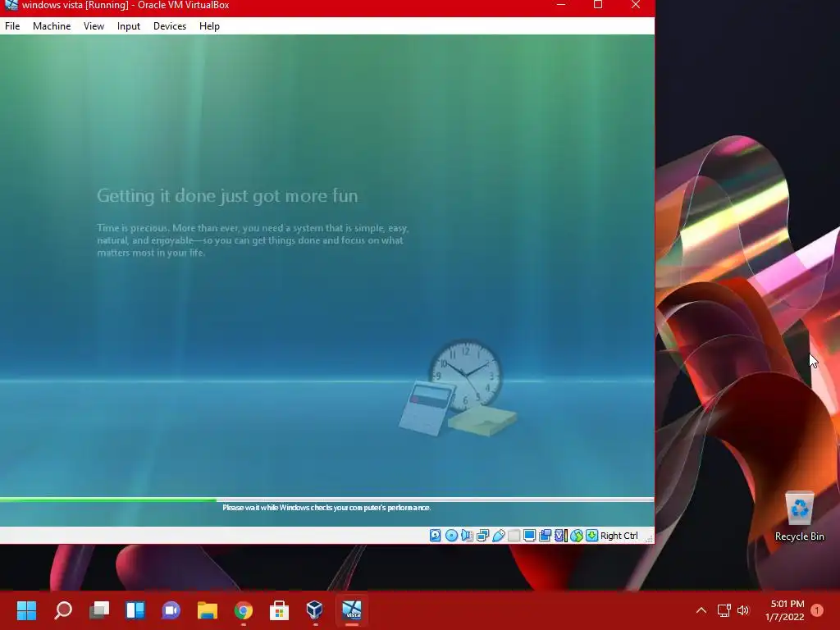The width and height of the screenshot is (840, 630).
Task: Click the VirtualBox window title bar icon
Action: click(x=11, y=5)
